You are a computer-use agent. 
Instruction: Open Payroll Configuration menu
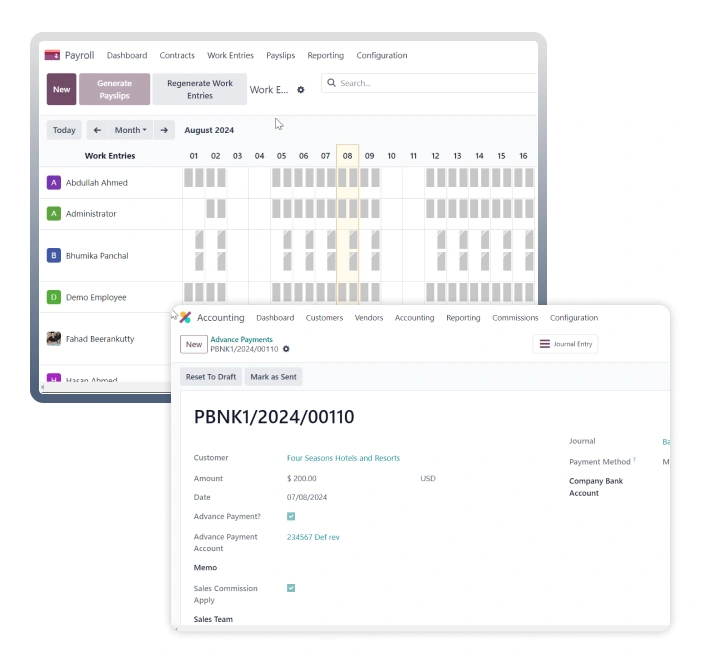click(382, 55)
